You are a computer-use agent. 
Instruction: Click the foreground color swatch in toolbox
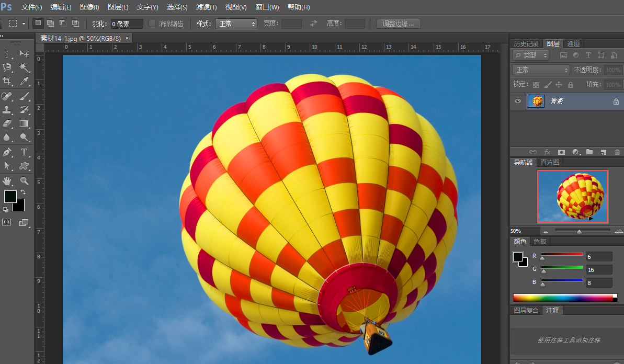click(x=10, y=197)
